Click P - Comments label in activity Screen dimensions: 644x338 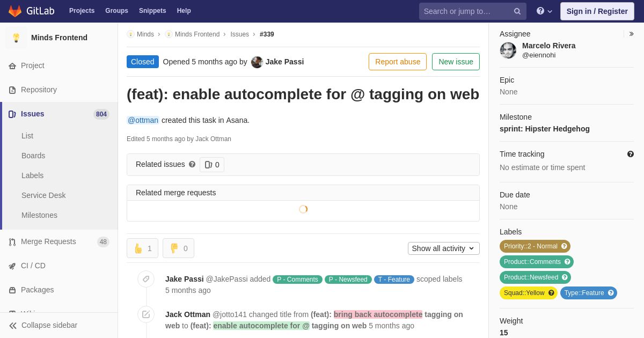(x=298, y=280)
